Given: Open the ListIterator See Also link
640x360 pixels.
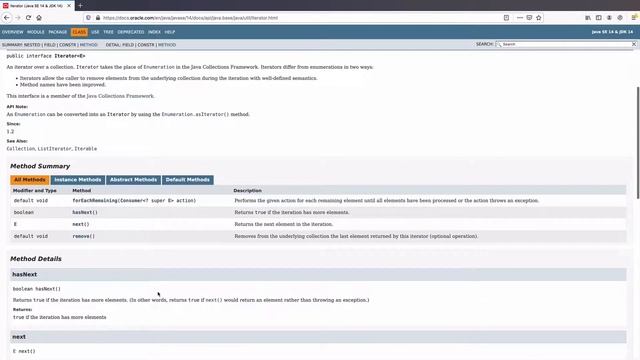Looking at the screenshot, I should point(54,149).
